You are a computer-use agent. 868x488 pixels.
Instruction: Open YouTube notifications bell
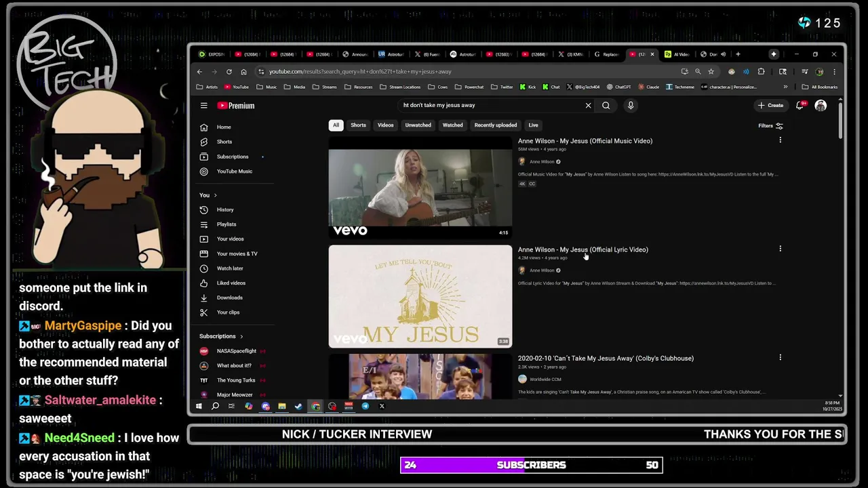800,105
